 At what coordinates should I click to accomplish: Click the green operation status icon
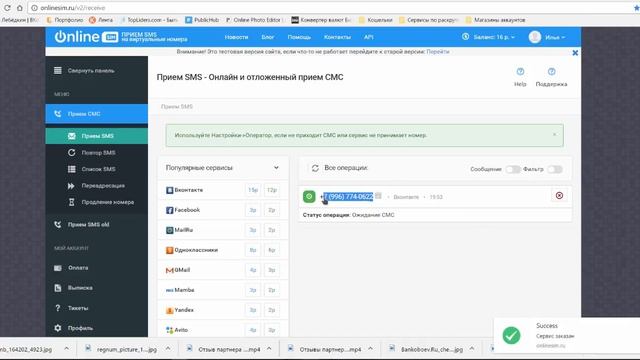point(309,196)
